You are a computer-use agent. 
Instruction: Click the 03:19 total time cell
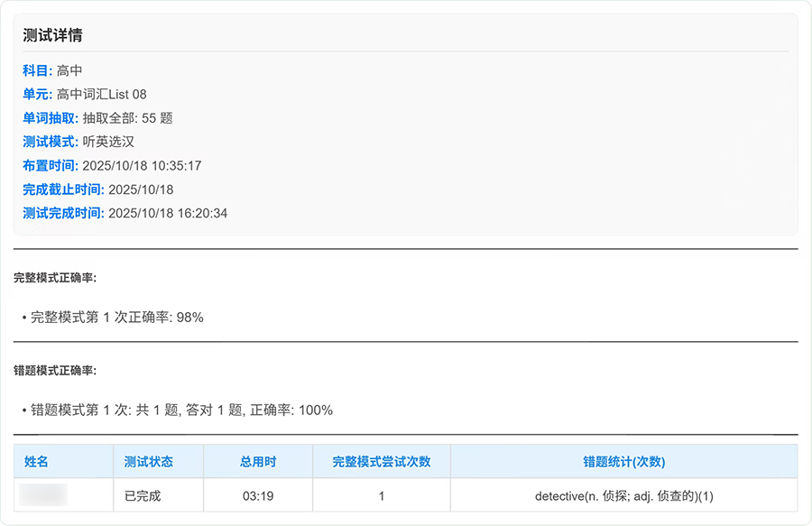257,494
